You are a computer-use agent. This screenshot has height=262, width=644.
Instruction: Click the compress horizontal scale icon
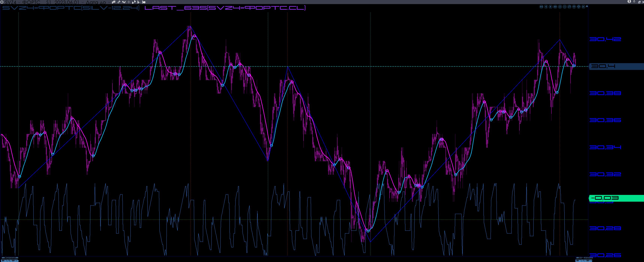(574, 7)
